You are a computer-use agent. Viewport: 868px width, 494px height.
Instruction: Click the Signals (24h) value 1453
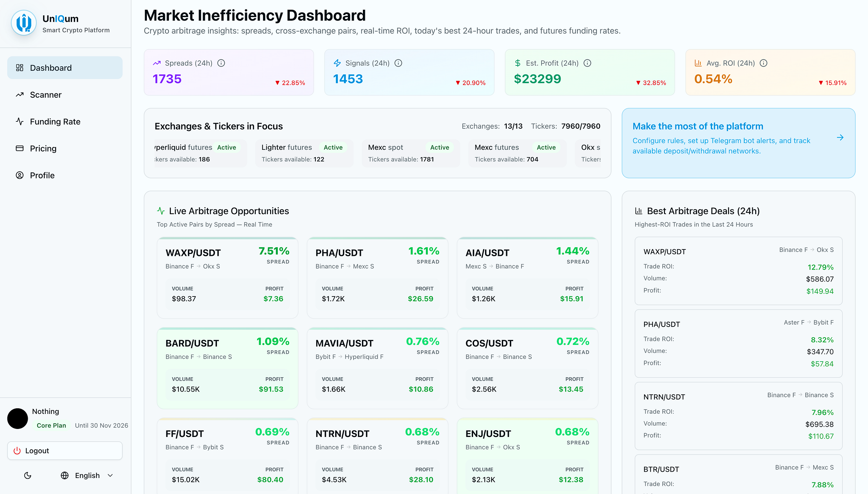(348, 79)
